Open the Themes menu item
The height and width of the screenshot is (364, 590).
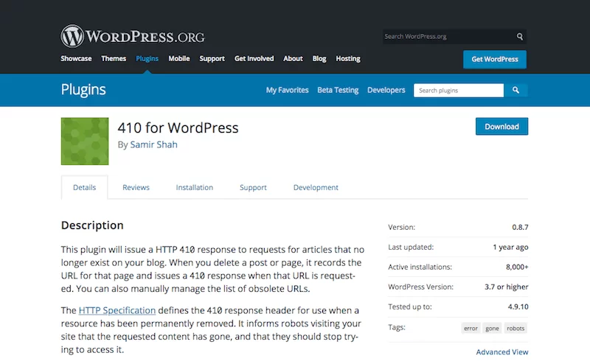(114, 59)
